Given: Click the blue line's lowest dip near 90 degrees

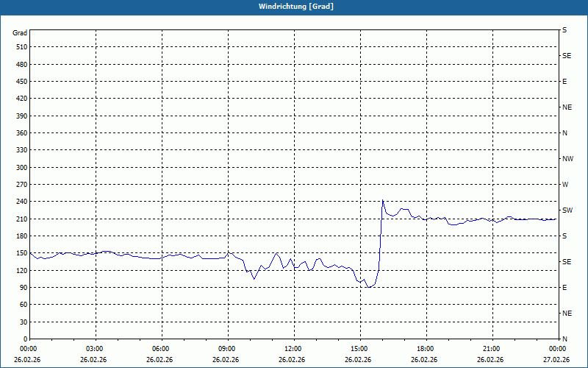Looking at the screenshot, I should click(x=370, y=287).
